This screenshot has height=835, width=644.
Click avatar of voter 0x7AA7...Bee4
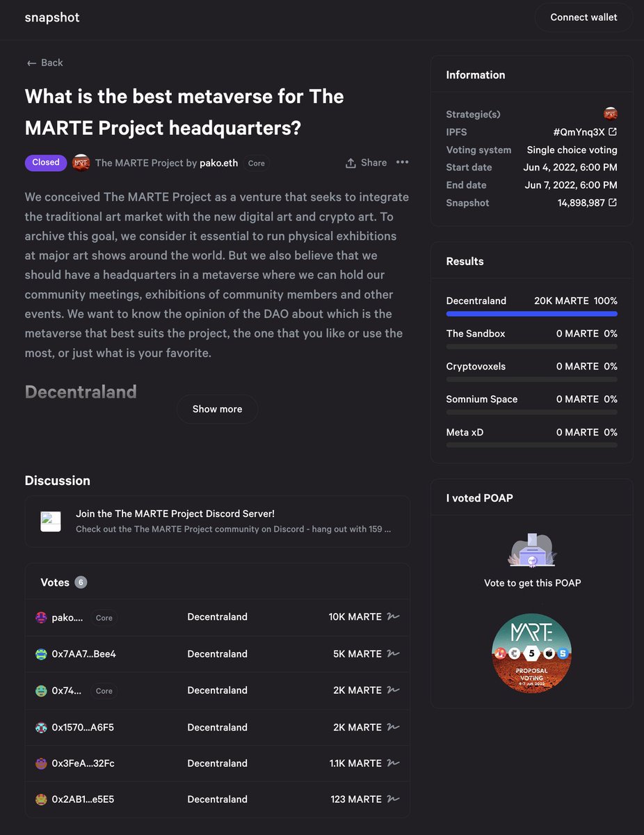[41, 654]
